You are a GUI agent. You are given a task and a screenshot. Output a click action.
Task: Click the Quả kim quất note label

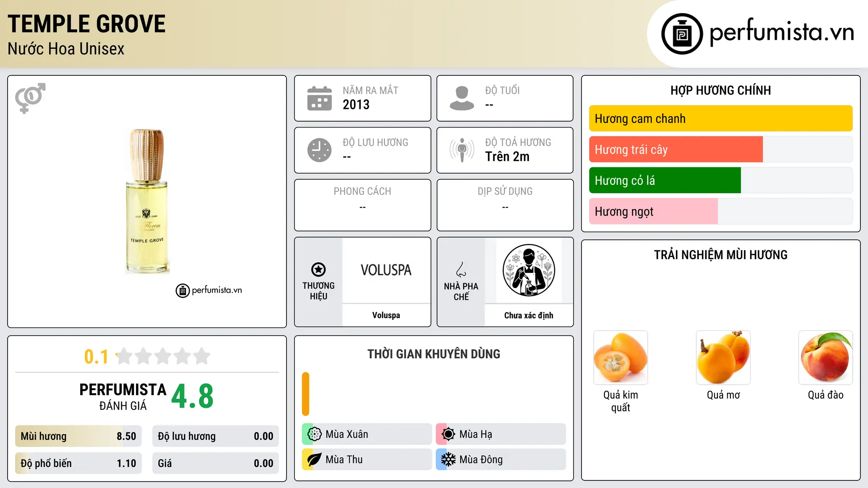pyautogui.click(x=620, y=401)
